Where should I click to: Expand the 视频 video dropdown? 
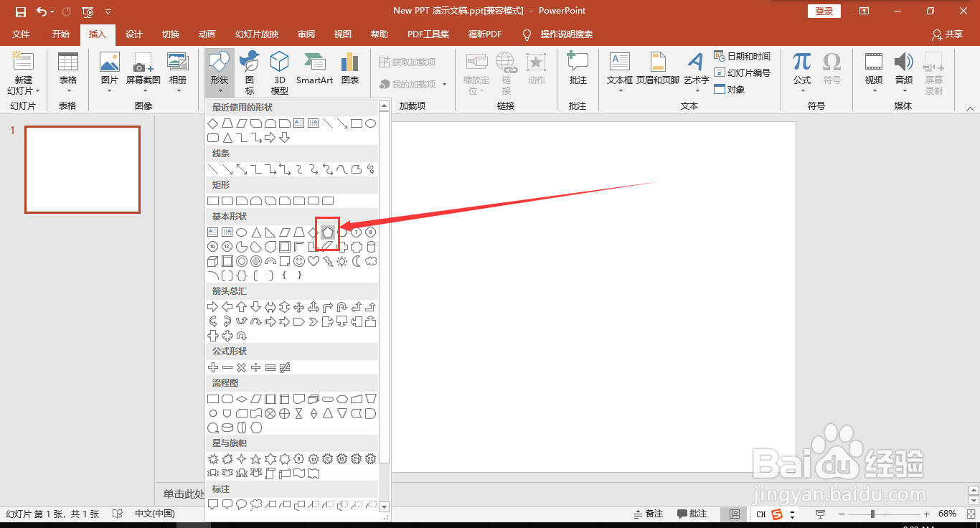point(874,72)
